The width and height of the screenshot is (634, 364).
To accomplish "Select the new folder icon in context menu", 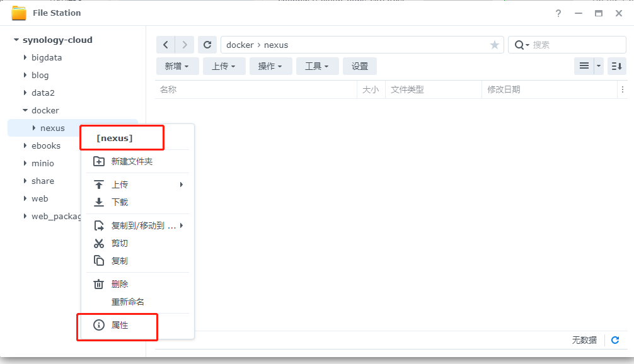I will pos(99,161).
